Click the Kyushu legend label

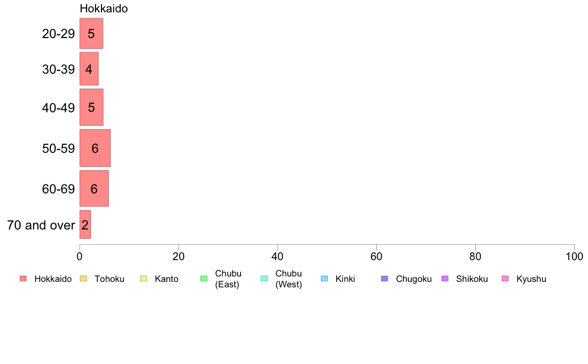531,279
